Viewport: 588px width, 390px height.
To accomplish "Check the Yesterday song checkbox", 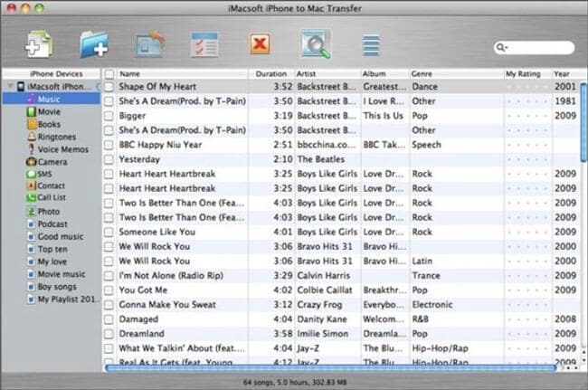I will click(109, 159).
